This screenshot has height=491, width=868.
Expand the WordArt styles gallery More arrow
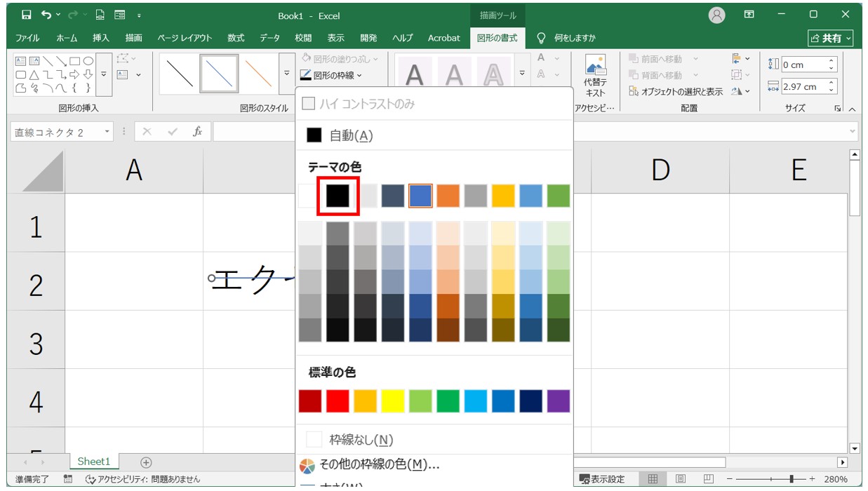tap(522, 74)
